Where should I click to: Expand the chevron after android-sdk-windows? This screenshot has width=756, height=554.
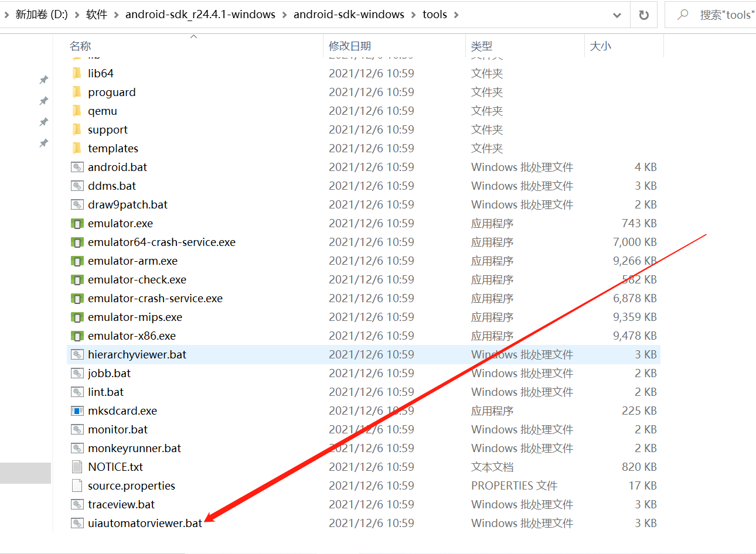click(414, 15)
